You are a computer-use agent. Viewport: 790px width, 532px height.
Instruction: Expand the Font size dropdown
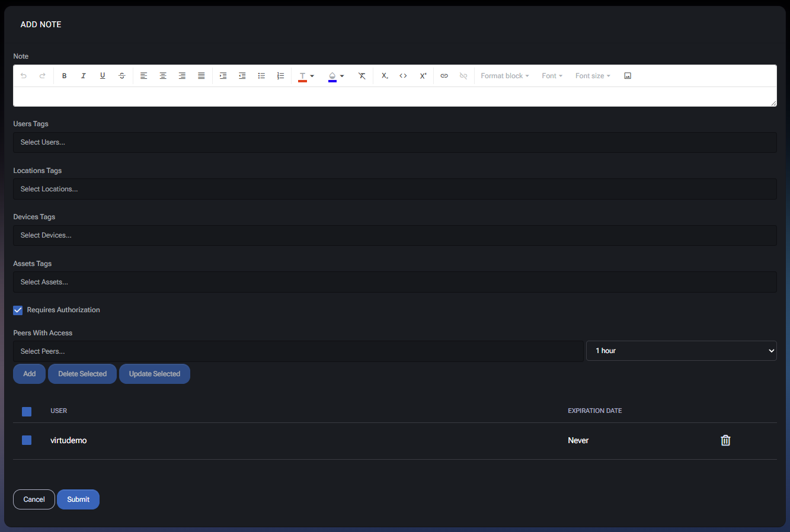(592, 76)
